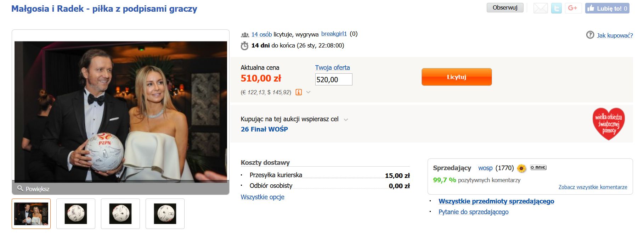This screenshot has width=644, height=235.
Task: Select the second ball thumbnail image
Action: (x=76, y=214)
